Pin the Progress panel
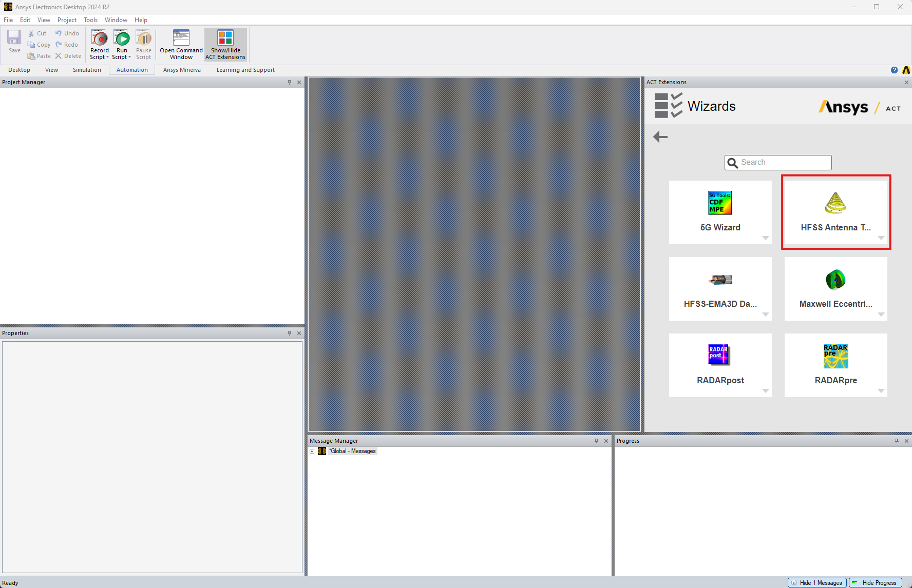Image resolution: width=912 pixels, height=588 pixels. (897, 441)
